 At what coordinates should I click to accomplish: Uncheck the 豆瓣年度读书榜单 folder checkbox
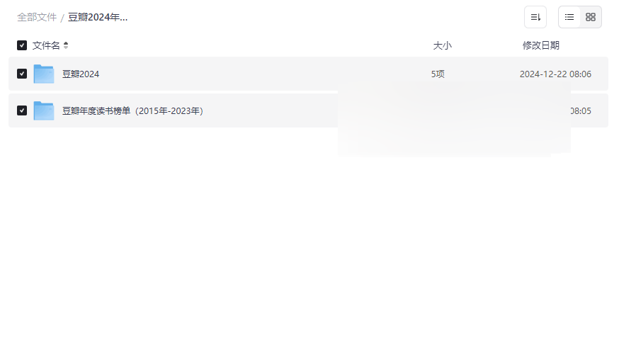coord(22,110)
